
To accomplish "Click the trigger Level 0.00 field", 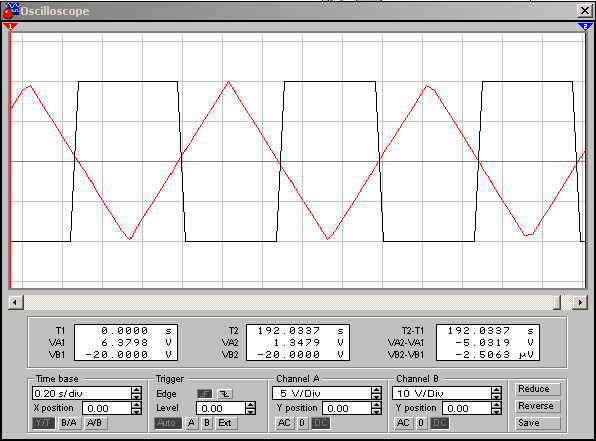I will pyautogui.click(x=221, y=408).
